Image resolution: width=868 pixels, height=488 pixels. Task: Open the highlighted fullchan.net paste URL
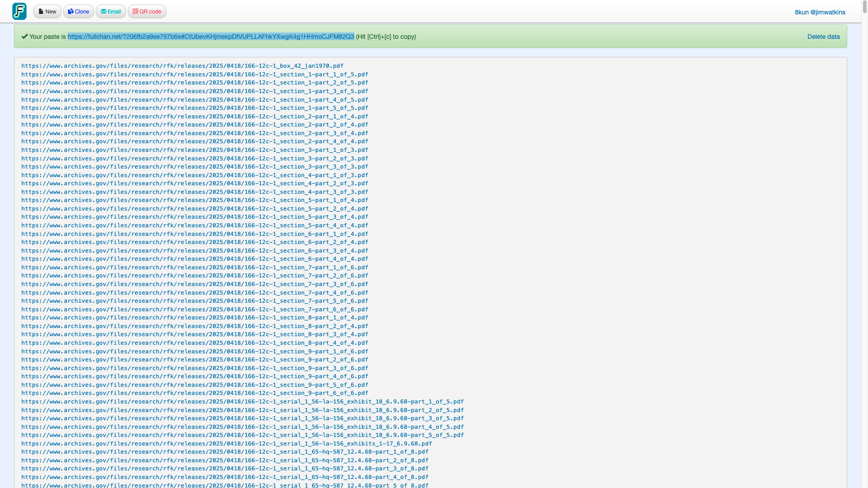coord(211,37)
